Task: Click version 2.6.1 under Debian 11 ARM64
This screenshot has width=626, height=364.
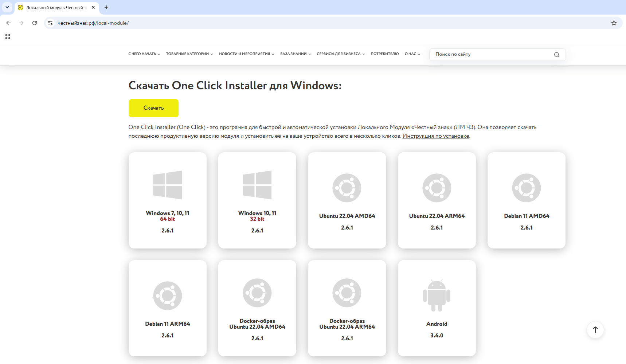Action: pyautogui.click(x=168, y=336)
